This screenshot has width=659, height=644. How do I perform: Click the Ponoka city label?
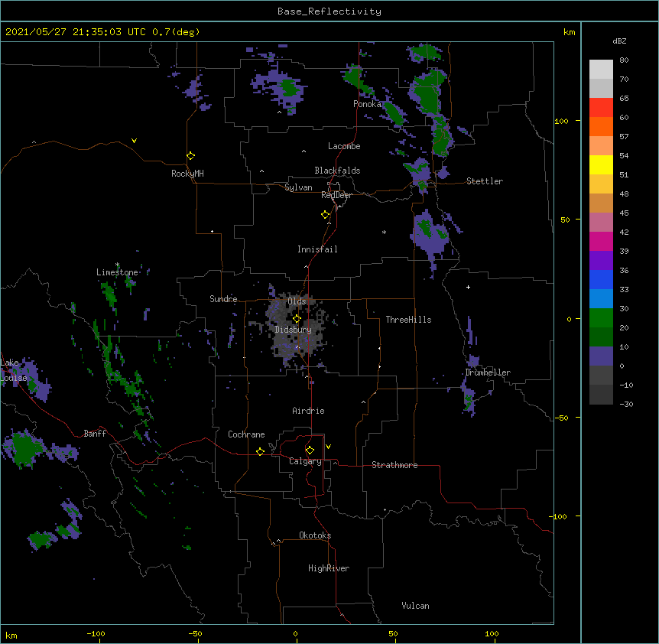[x=367, y=104]
